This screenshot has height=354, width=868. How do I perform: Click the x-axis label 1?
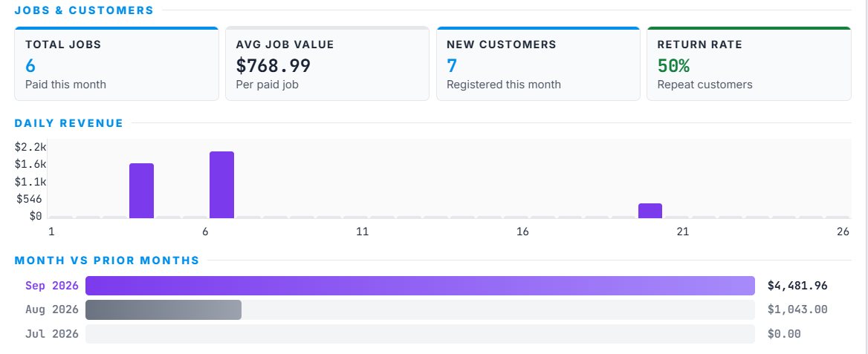click(51, 232)
